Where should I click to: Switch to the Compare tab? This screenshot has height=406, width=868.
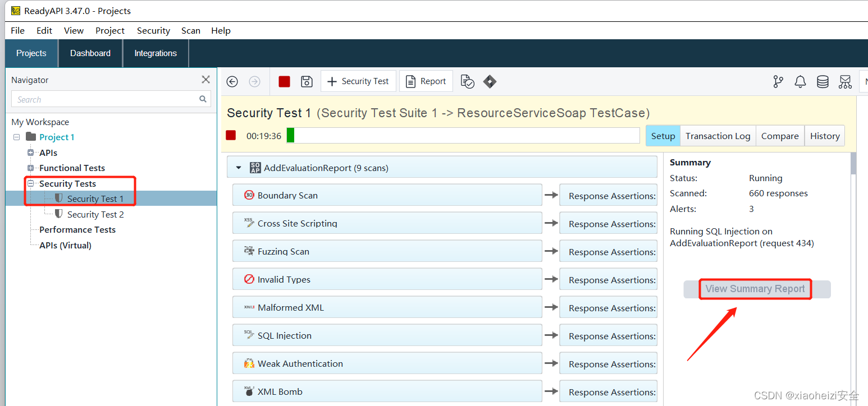[x=779, y=136]
